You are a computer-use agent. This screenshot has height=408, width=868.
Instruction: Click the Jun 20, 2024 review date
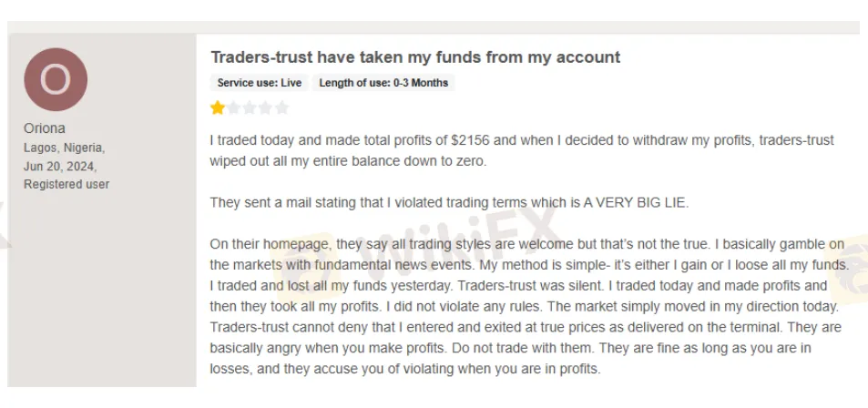coord(60,166)
